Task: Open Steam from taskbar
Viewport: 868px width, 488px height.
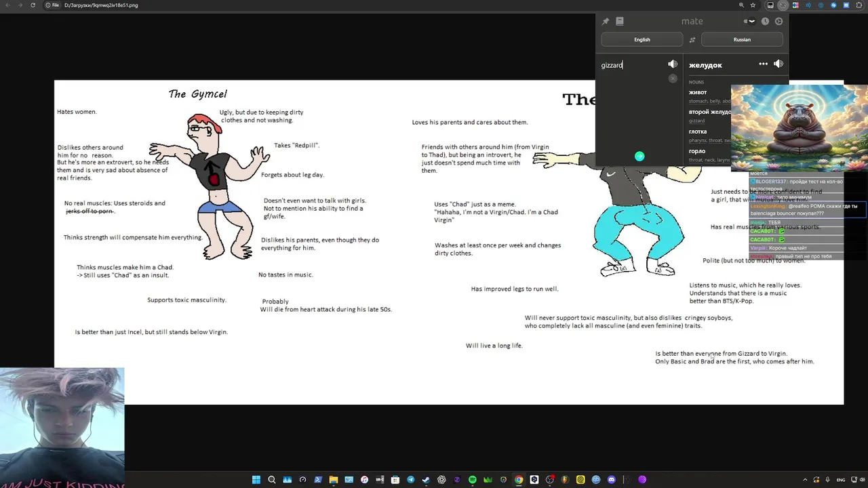Action: (x=426, y=480)
